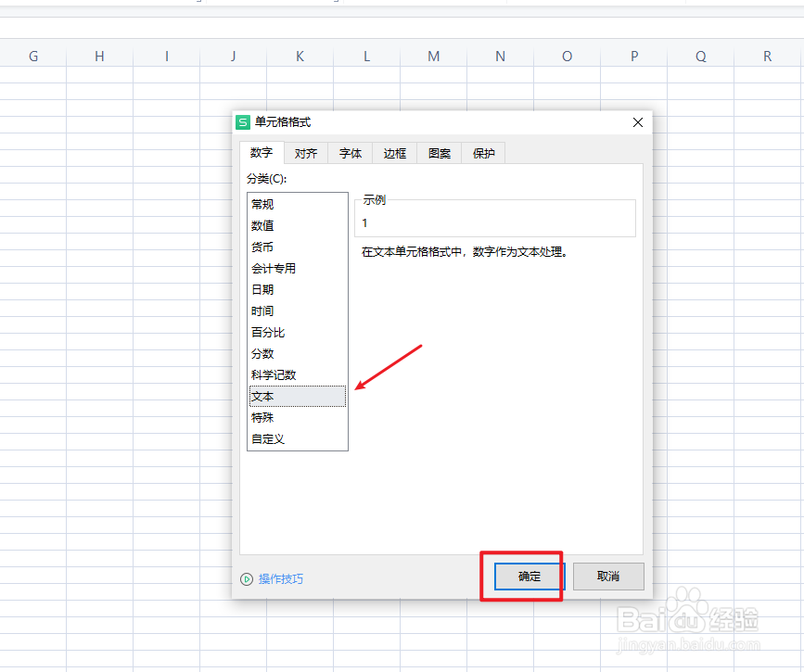Select 常规 in the category list
This screenshot has height=672, width=804.
pyautogui.click(x=298, y=204)
